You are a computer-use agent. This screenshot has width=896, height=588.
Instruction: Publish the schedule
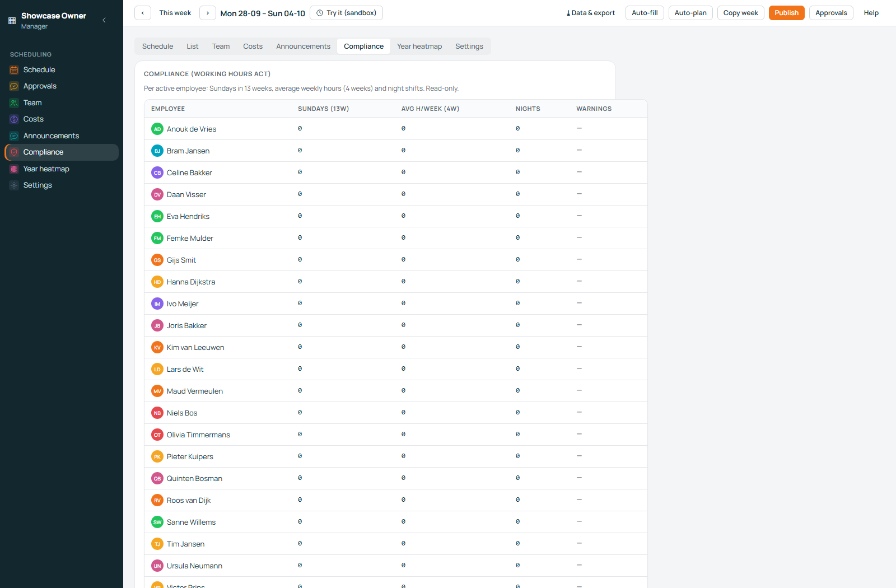[786, 13]
